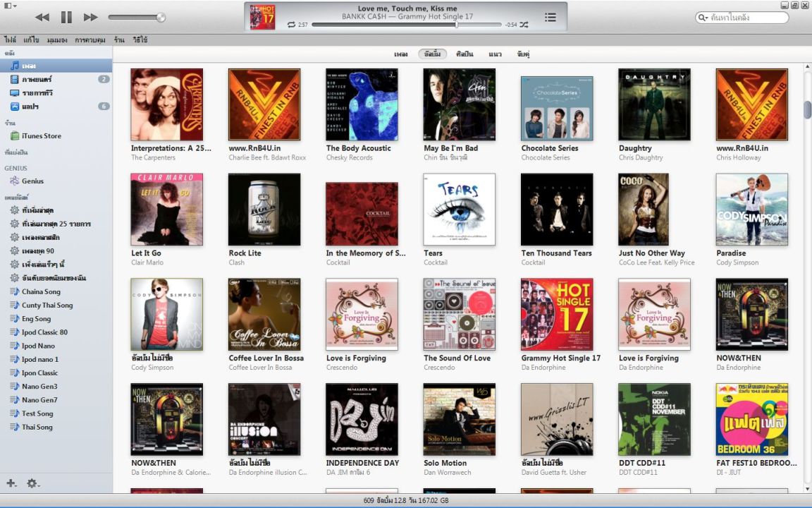Open Chaina Song playlist
812x508 pixels.
pyautogui.click(x=56, y=291)
